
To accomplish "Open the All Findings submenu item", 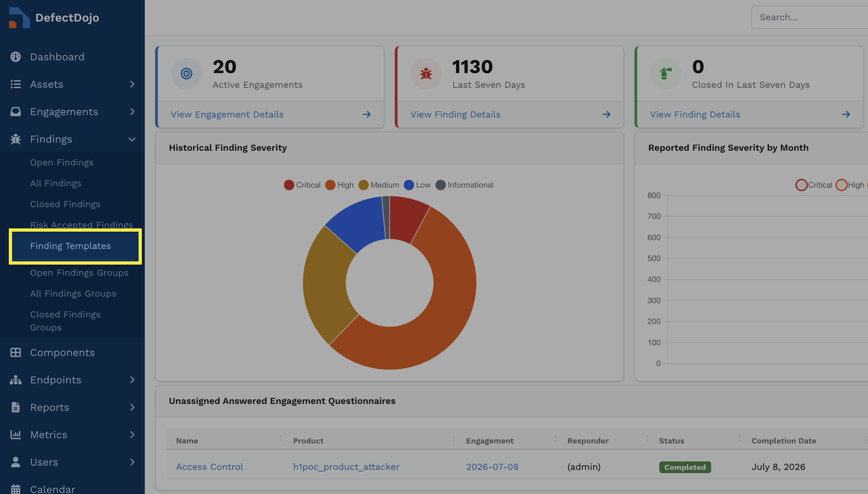I will click(x=56, y=183).
